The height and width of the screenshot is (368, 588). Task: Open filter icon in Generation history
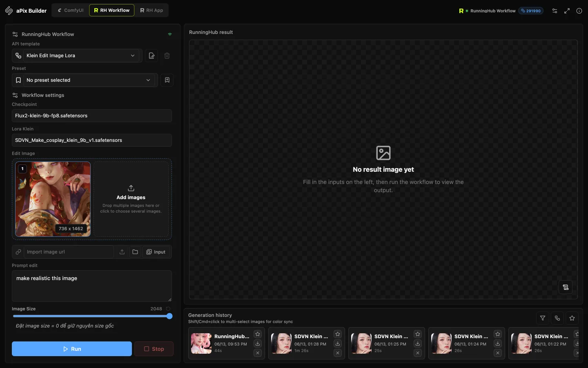(543, 318)
